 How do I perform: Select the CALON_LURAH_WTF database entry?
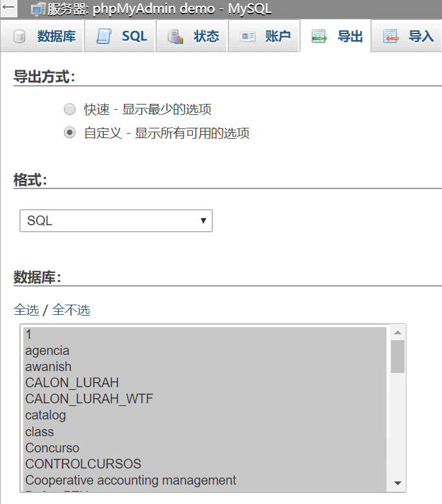coord(205,399)
